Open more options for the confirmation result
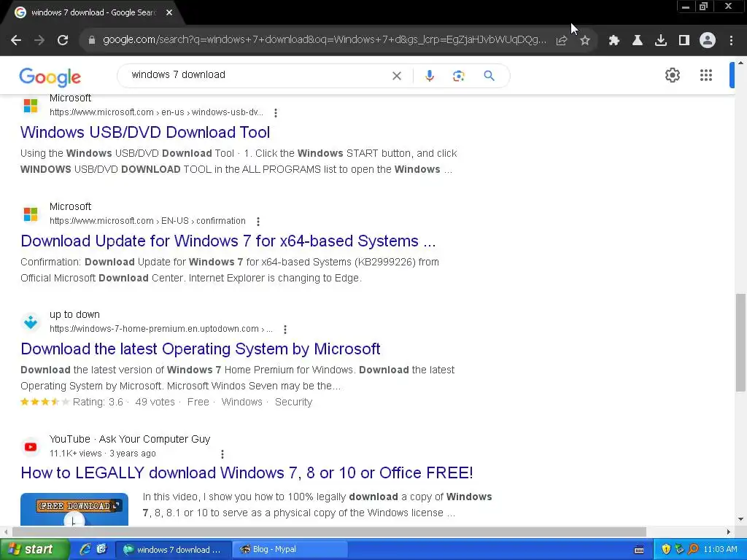Screen dimensions: 747x560 [x=258, y=222]
